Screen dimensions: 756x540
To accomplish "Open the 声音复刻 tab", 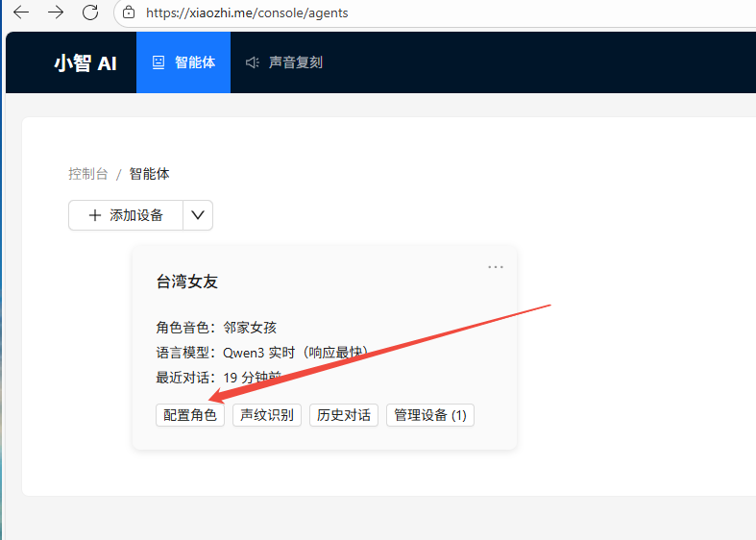I will [x=284, y=62].
